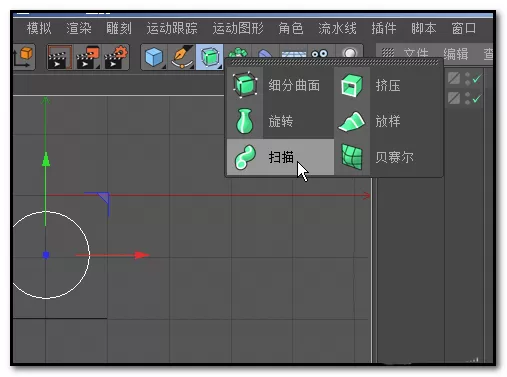The width and height of the screenshot is (507, 377).
Task: Choose 细分曲面 from the generator popup
Action: click(280, 85)
